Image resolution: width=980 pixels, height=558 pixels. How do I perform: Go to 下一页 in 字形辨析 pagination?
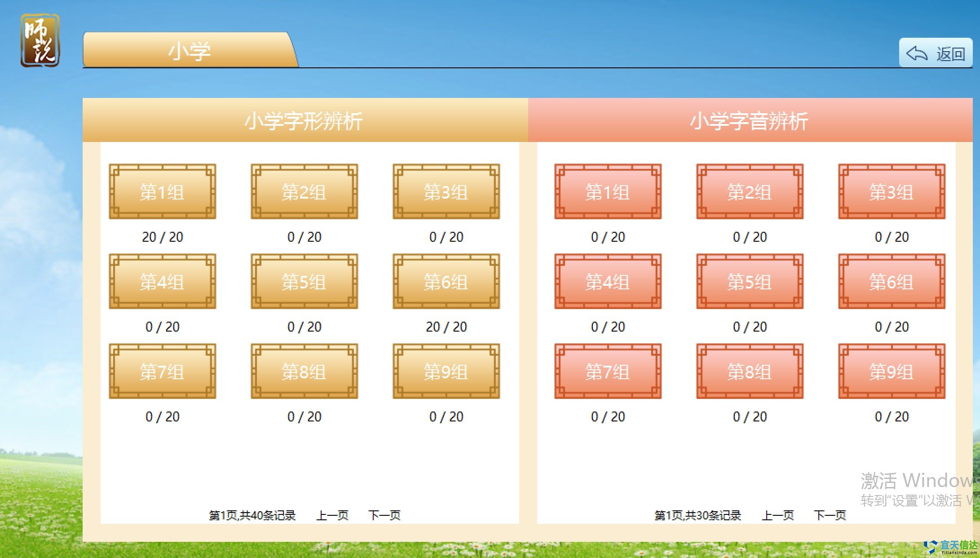(384, 515)
